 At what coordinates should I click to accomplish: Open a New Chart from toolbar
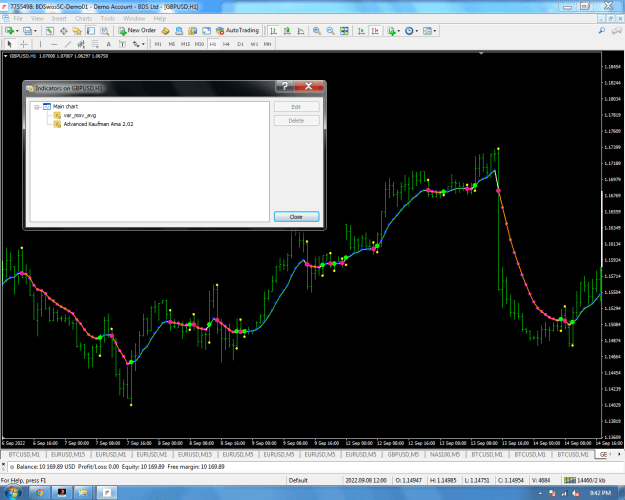[9, 31]
